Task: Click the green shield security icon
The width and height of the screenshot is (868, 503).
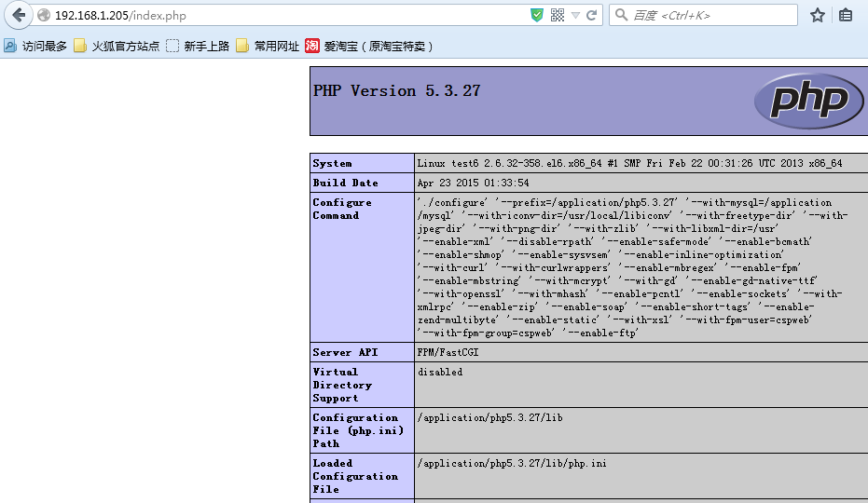Action: point(537,15)
